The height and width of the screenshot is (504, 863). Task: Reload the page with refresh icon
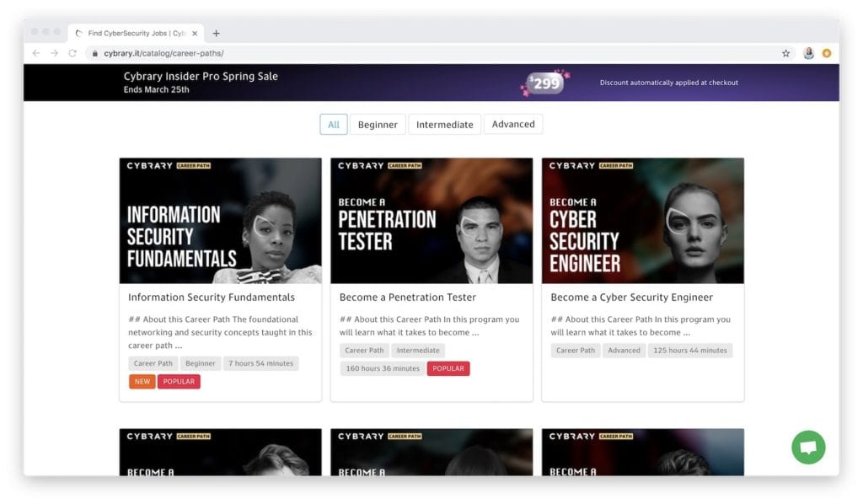pos(72,53)
